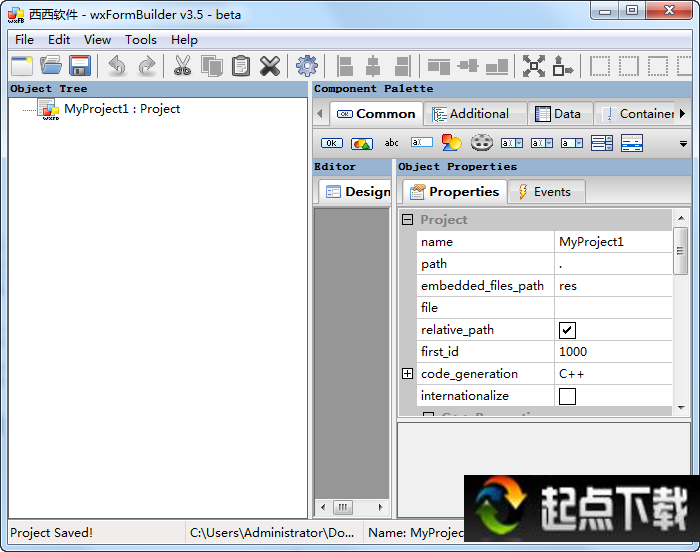Viewport: 700px width, 552px height.
Task: Save the project with the floppy icon
Action: 80,66
